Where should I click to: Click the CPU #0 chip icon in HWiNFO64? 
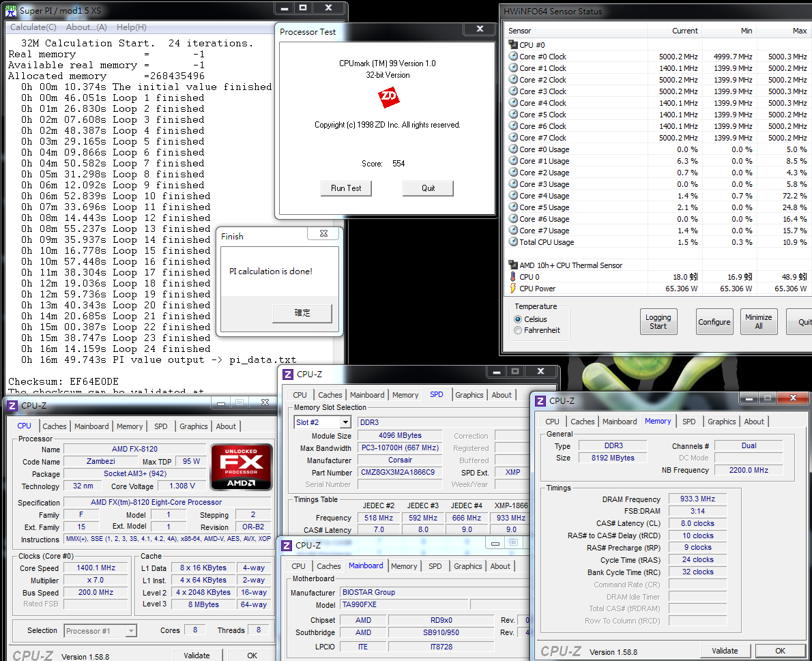coord(512,44)
